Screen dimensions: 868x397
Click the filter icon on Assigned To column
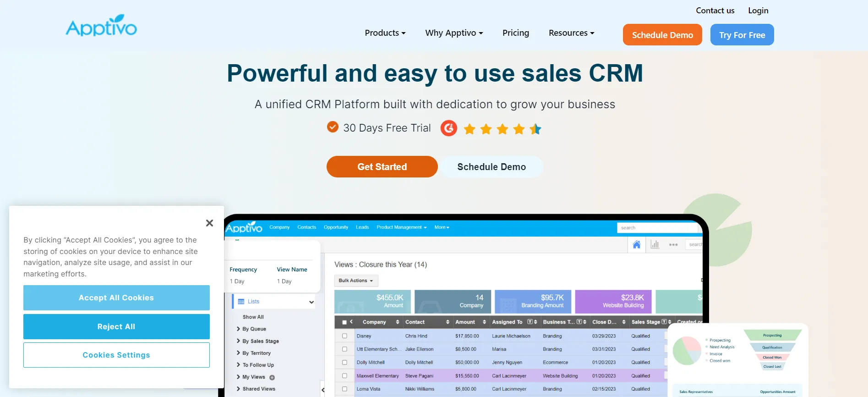coord(530,322)
